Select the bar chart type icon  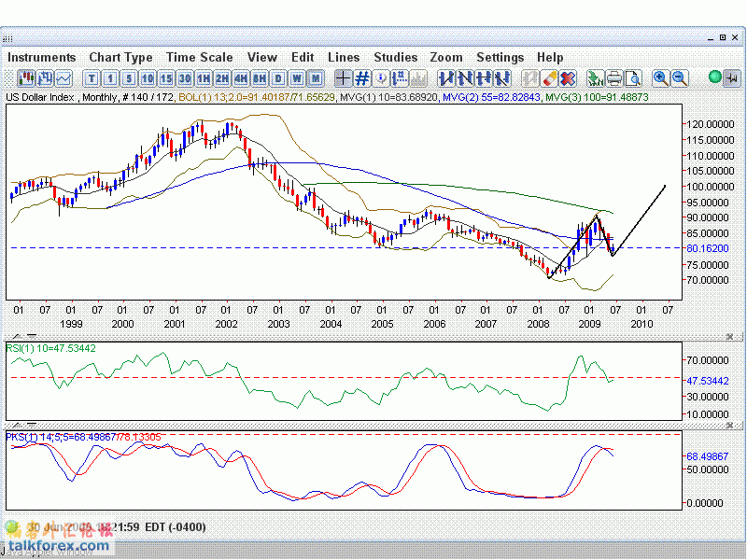[x=45, y=78]
